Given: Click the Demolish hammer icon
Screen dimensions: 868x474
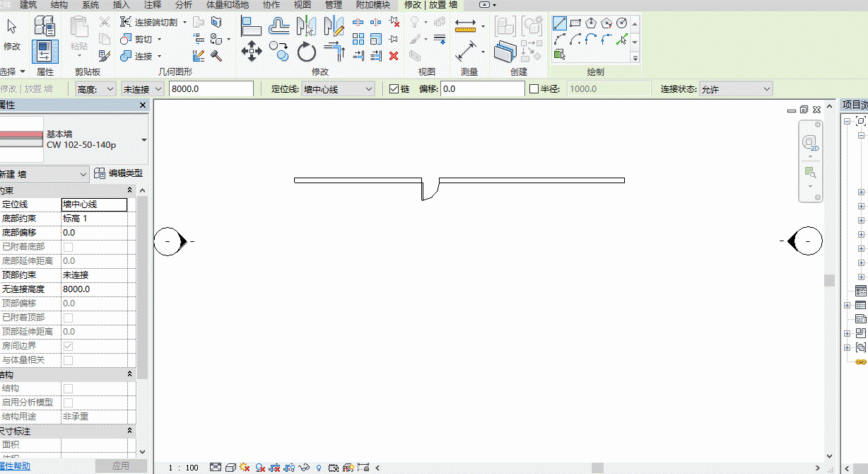Looking at the screenshot, I should (x=216, y=55).
